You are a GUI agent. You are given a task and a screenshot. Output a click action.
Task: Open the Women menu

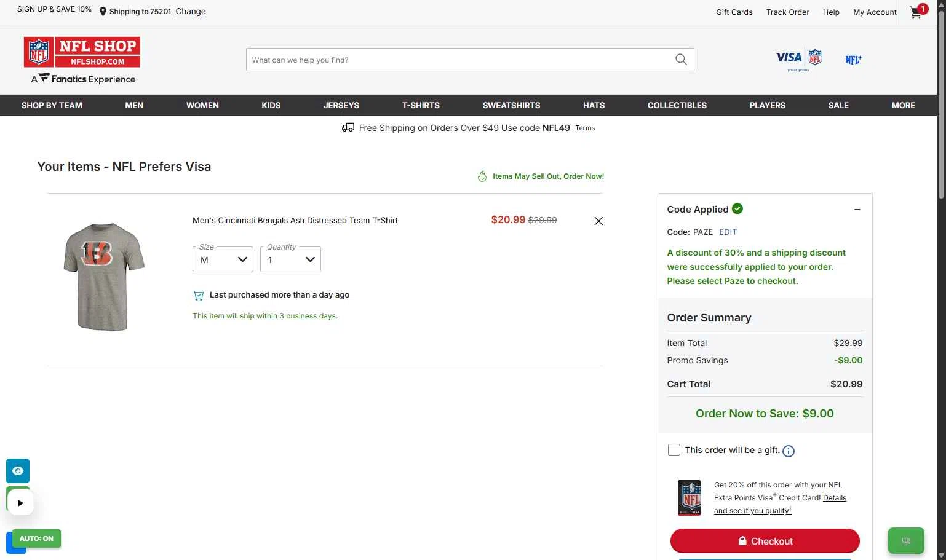(x=202, y=105)
